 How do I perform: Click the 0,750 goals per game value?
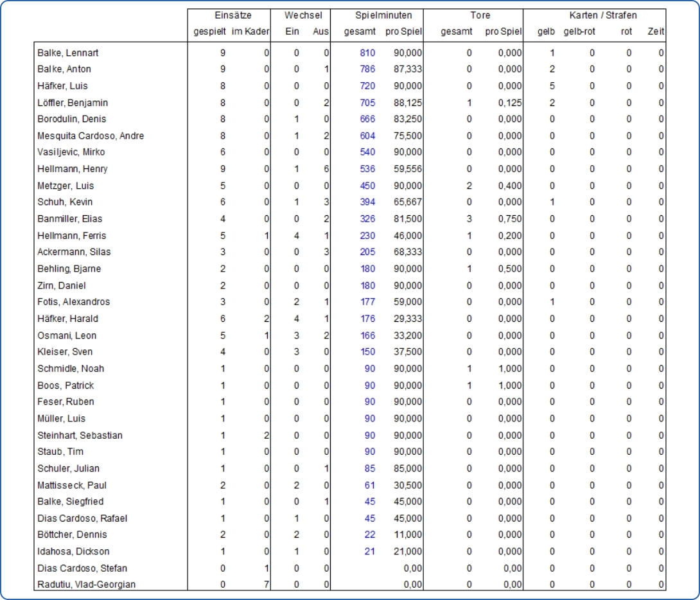(x=510, y=219)
